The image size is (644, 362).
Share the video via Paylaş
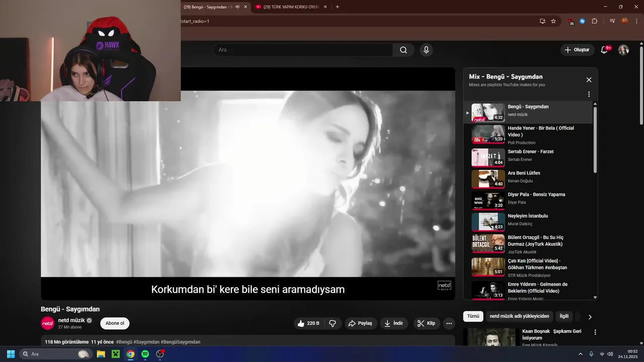click(360, 323)
